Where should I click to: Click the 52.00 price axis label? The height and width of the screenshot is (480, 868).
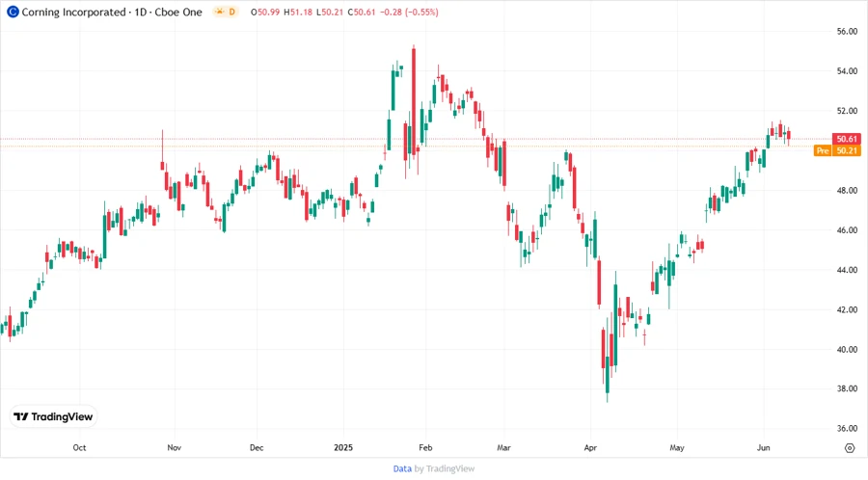(847, 111)
